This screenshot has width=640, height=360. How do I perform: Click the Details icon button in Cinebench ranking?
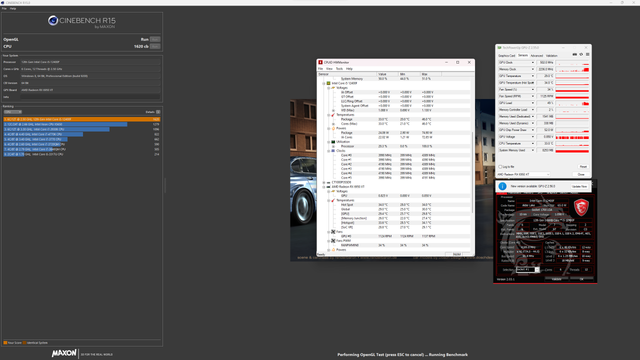point(158,112)
